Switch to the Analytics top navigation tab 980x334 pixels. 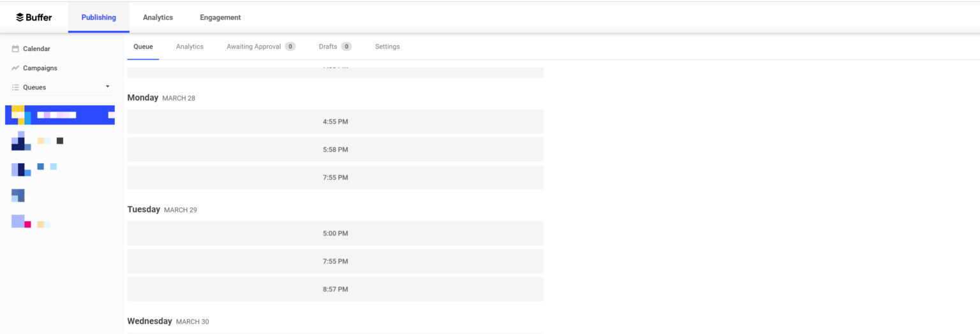click(158, 17)
